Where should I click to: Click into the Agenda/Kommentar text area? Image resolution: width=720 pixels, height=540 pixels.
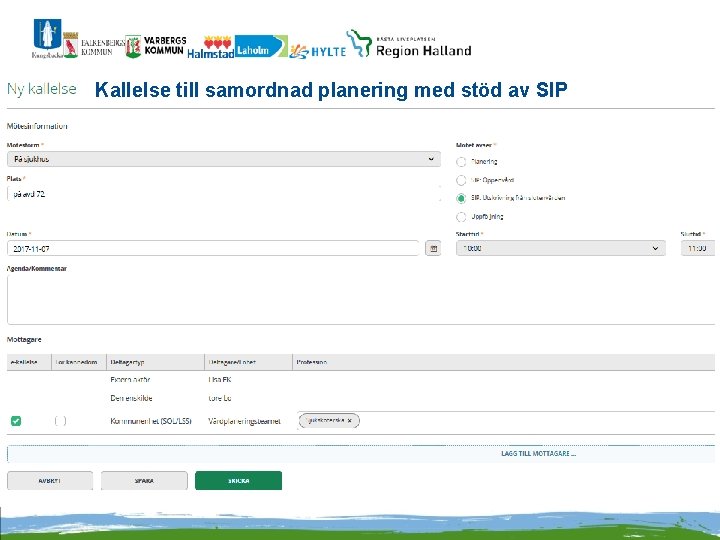[x=361, y=300]
